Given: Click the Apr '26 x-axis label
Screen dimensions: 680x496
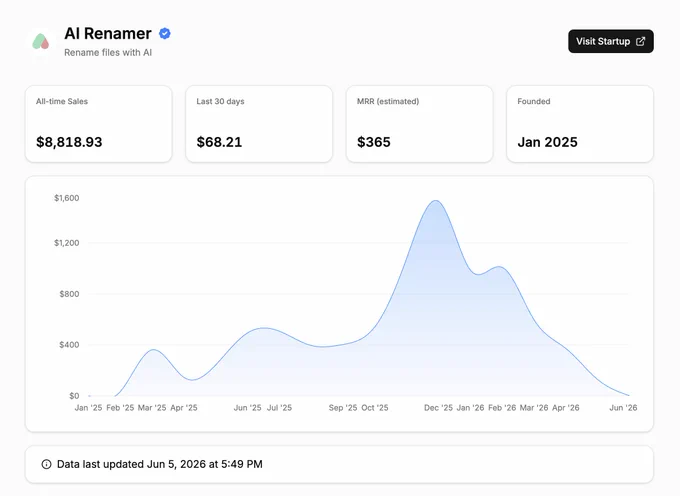Looking at the screenshot, I should tap(566, 408).
